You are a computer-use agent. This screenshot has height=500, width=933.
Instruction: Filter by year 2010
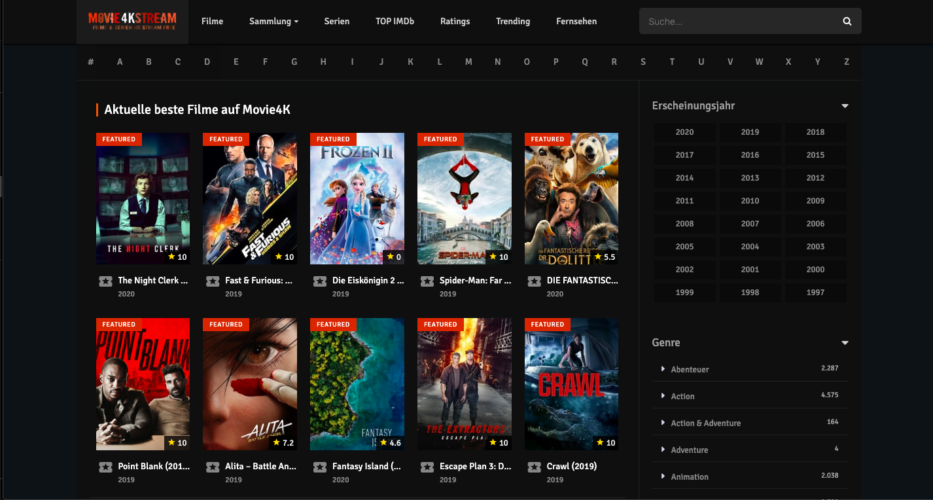coord(750,201)
